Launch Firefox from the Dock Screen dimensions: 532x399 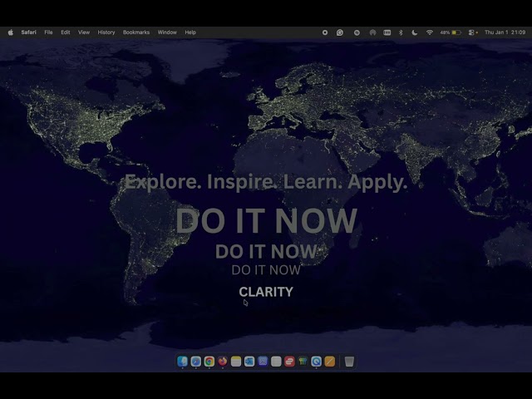[223, 362]
